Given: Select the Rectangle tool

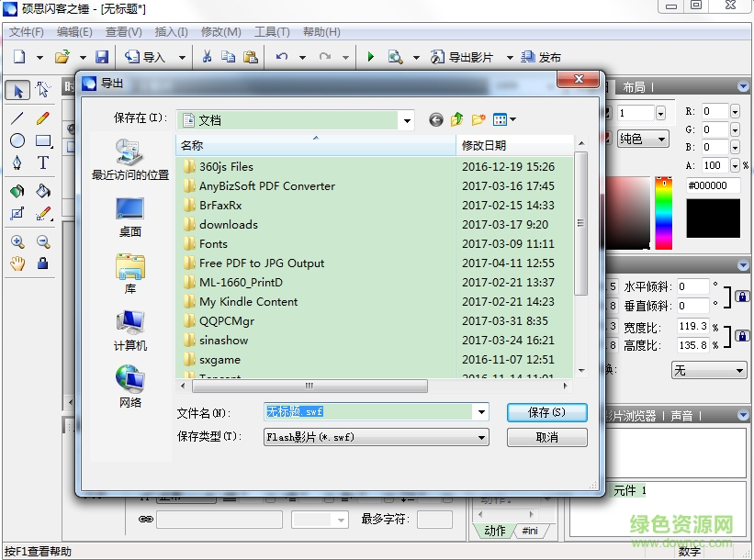Looking at the screenshot, I should (42, 140).
